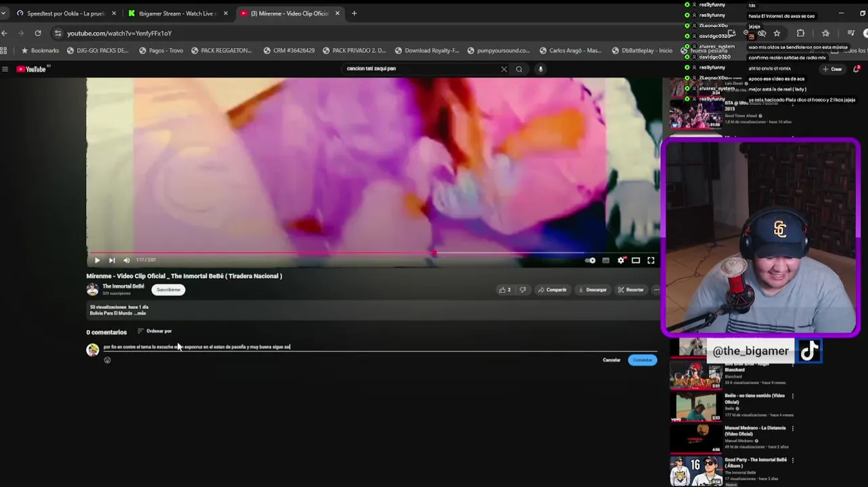This screenshot has height=487, width=868.
Task: Switch the player to theater mode
Action: click(636, 260)
